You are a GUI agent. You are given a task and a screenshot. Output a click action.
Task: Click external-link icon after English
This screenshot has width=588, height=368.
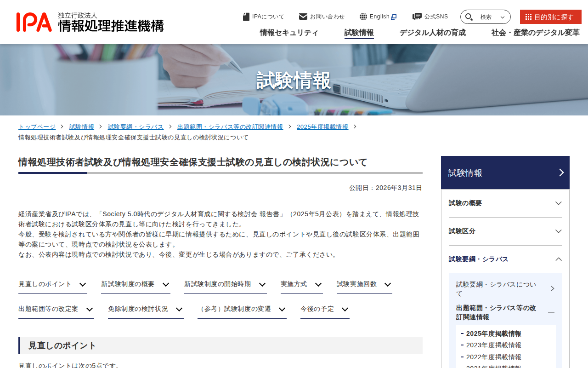(x=394, y=17)
